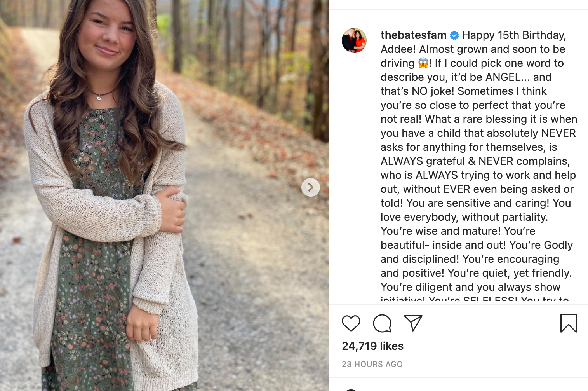This screenshot has height=391, width=588.
Task: Click the word ANGEL in the caption
Action: [503, 77]
